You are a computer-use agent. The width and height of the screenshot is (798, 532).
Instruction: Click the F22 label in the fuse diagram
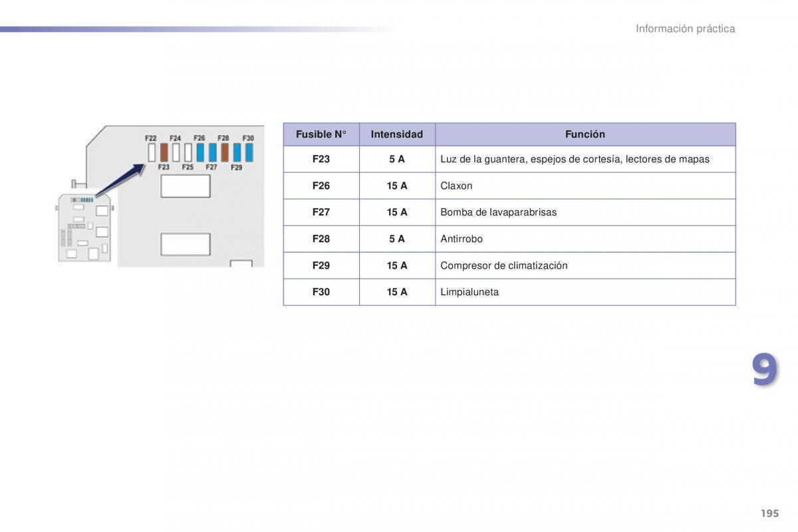pos(151,138)
